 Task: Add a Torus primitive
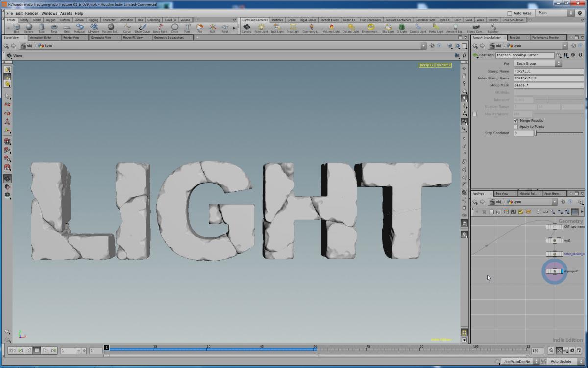[54, 28]
